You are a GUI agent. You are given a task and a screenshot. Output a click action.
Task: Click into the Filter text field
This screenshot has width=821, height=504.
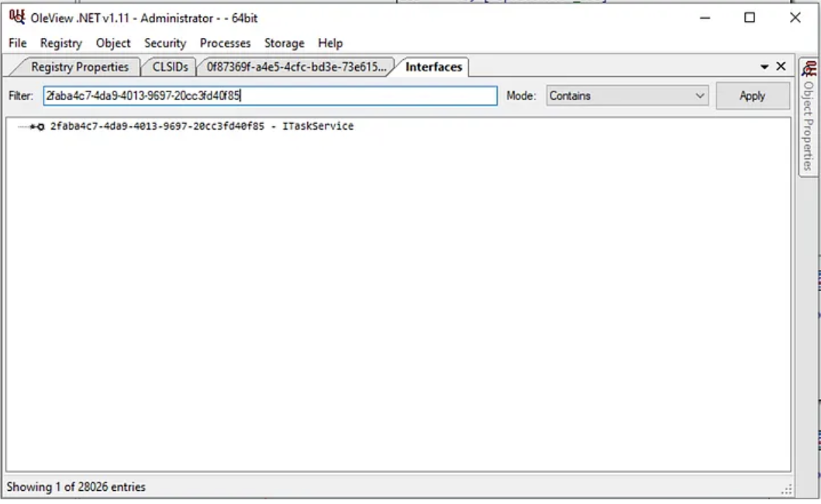(x=270, y=96)
